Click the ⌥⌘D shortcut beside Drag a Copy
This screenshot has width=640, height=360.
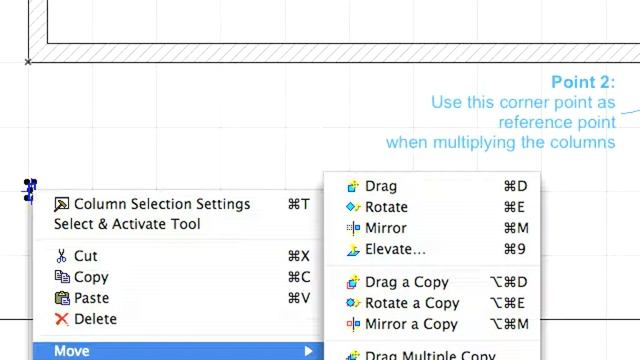pos(509,282)
